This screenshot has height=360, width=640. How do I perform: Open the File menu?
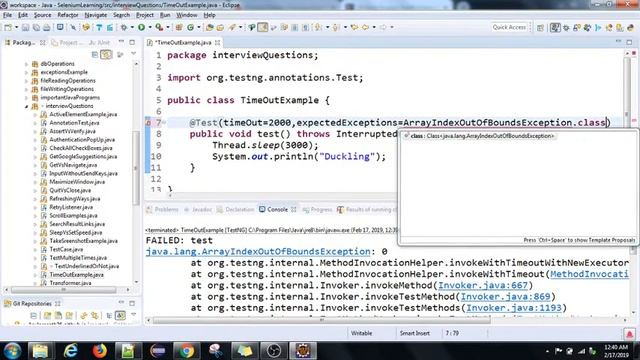click(7, 15)
